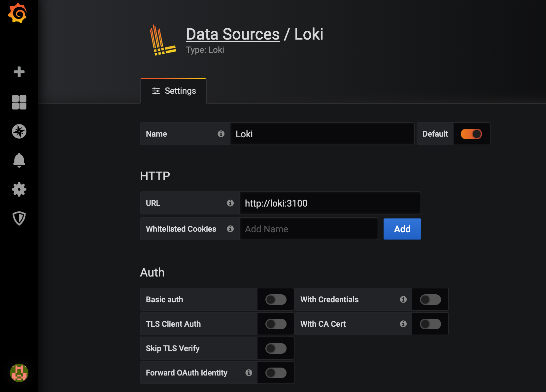Disable the Default data source toggle
The height and width of the screenshot is (392, 546).
point(471,134)
